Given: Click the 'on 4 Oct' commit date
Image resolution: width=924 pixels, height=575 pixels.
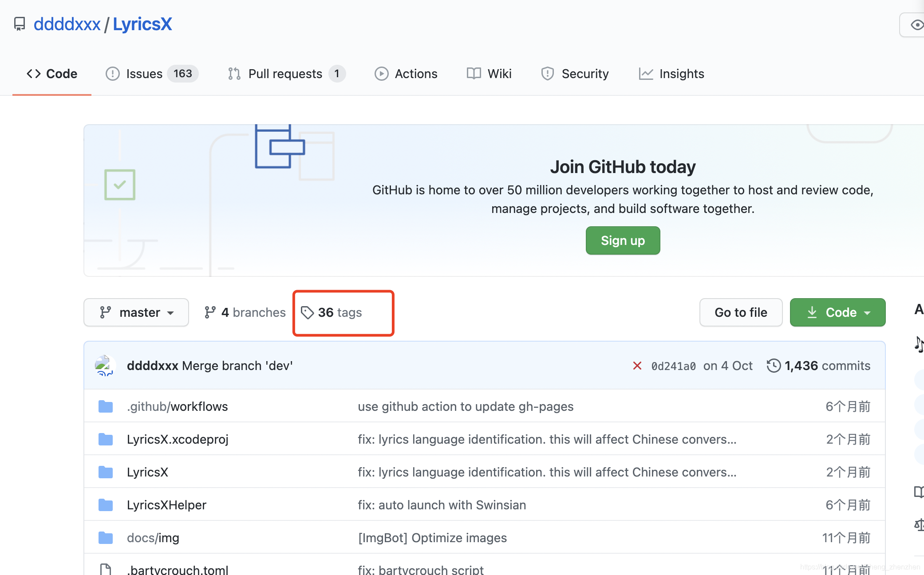Looking at the screenshot, I should 728,366.
